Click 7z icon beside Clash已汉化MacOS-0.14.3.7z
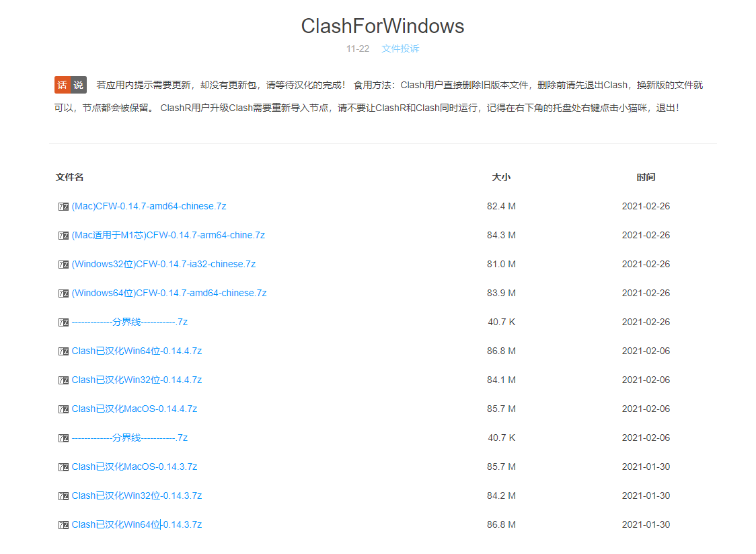 pos(63,467)
